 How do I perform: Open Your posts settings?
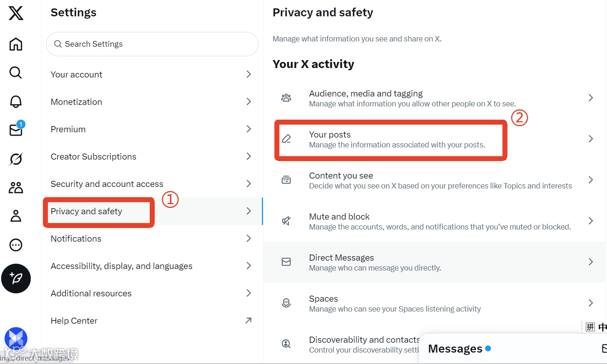(397, 139)
